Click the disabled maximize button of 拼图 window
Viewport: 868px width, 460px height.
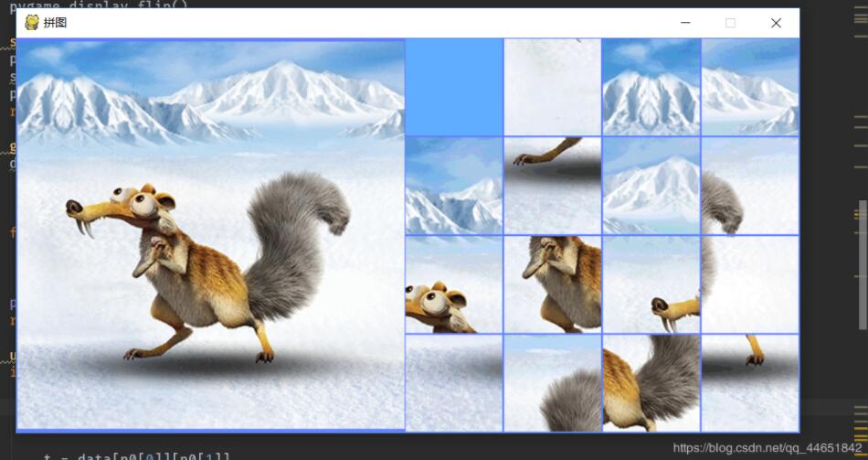730,23
